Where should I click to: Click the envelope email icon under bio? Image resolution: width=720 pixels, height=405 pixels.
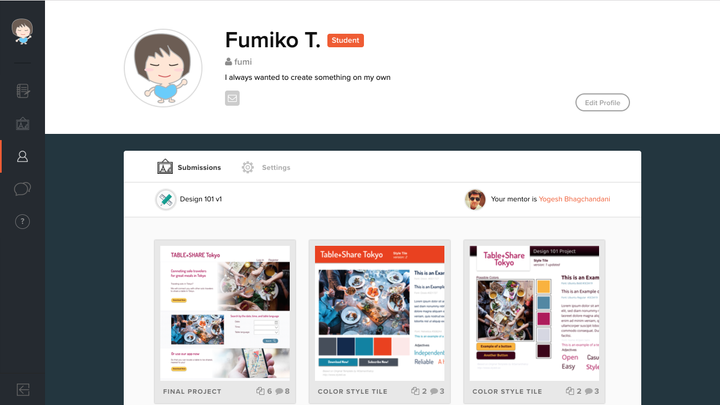232,98
